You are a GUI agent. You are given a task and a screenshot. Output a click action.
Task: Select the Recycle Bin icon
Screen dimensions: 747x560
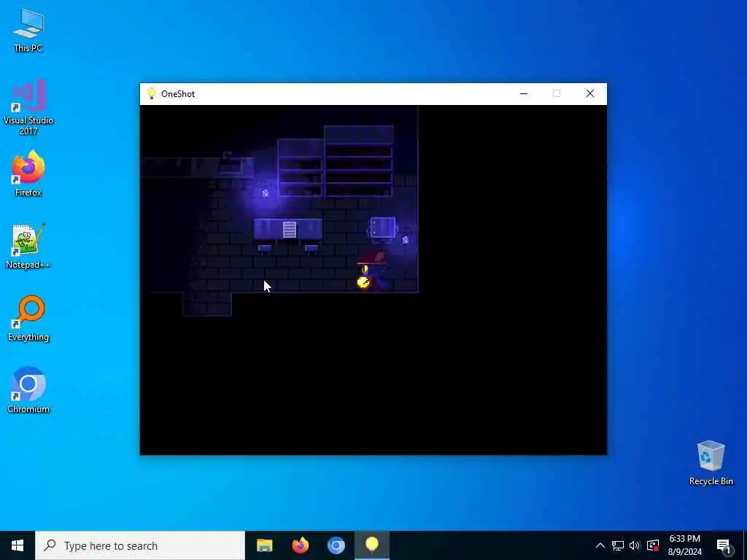(711, 463)
